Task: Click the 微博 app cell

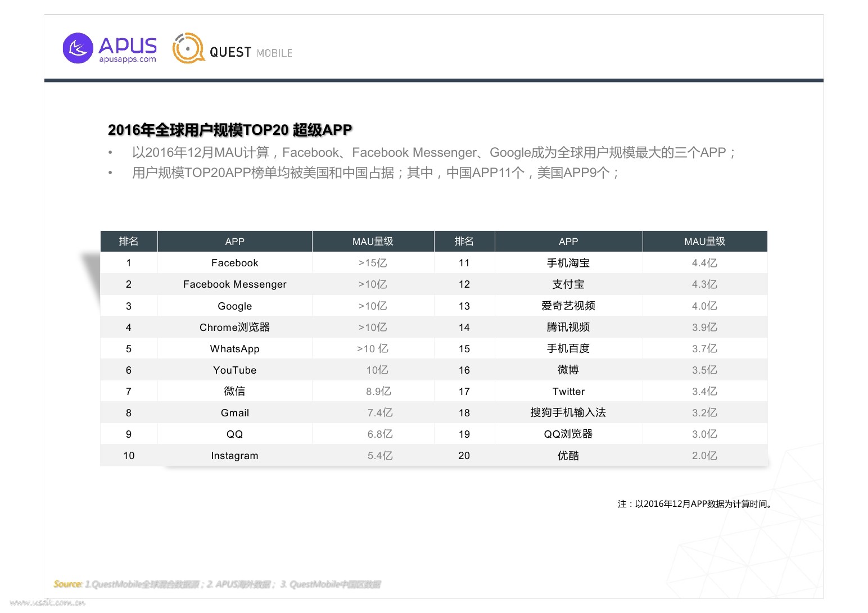Action: (x=568, y=370)
